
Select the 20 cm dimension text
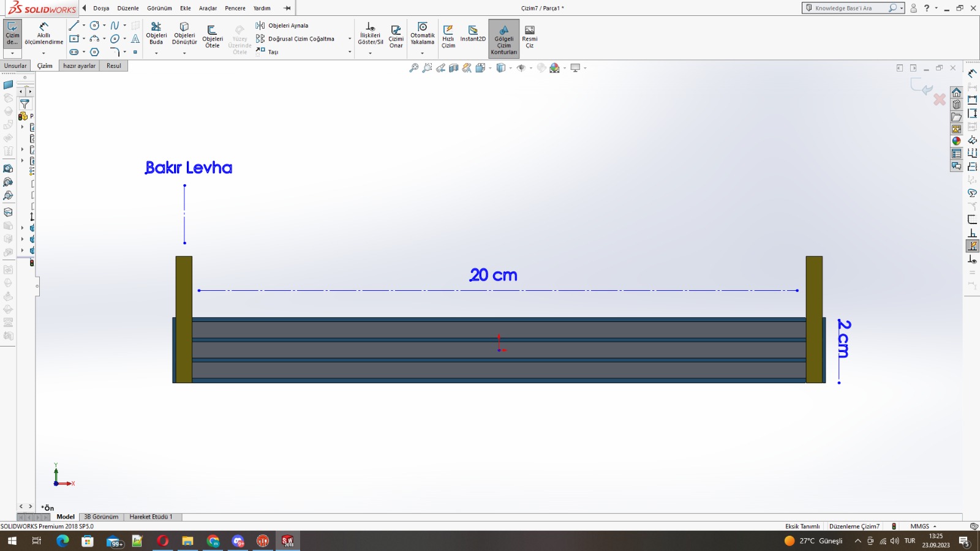(x=494, y=275)
